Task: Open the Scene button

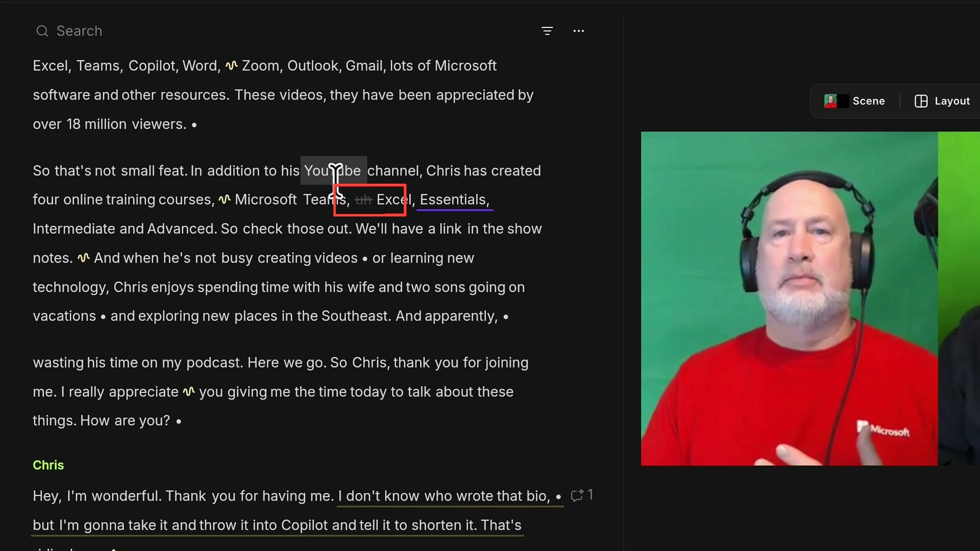Action: pyautogui.click(x=855, y=101)
